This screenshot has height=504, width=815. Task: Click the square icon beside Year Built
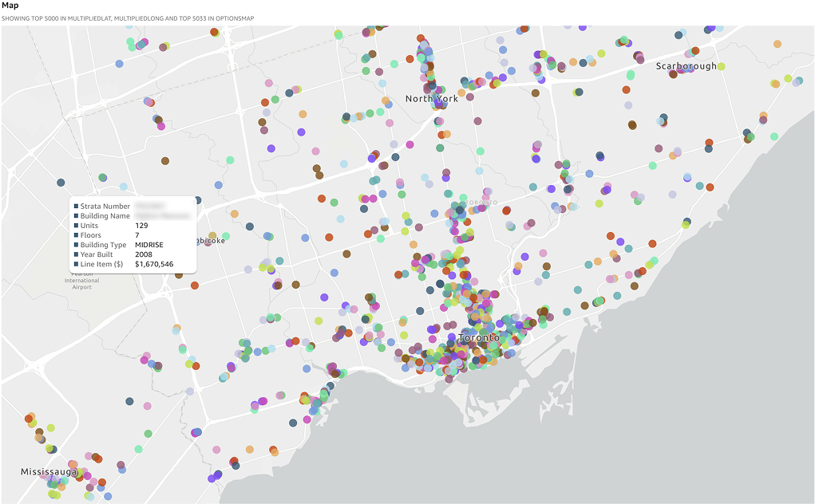[x=76, y=254]
